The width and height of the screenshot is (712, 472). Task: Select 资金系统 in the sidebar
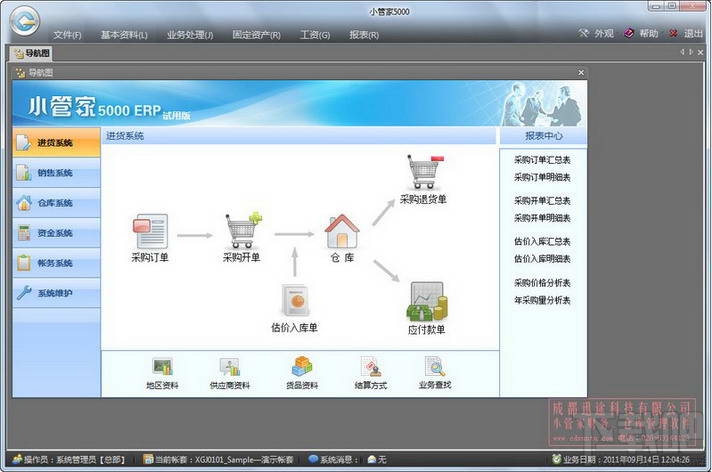(56, 233)
